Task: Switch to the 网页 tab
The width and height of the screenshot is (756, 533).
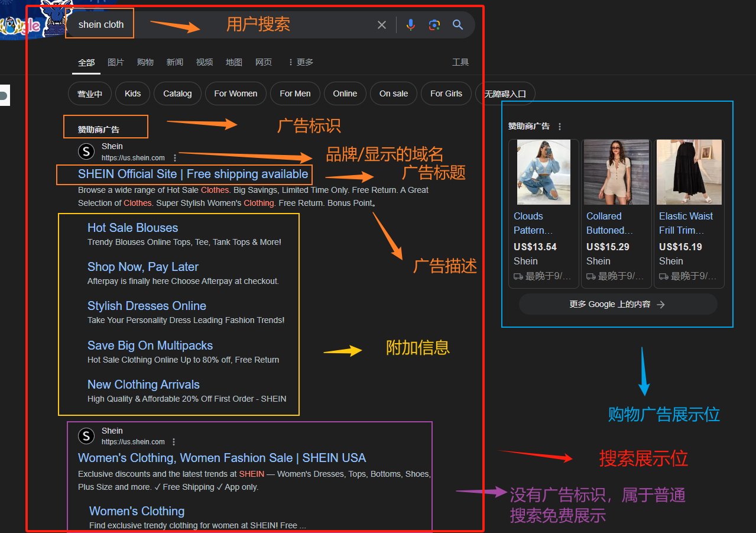Action: pos(264,62)
